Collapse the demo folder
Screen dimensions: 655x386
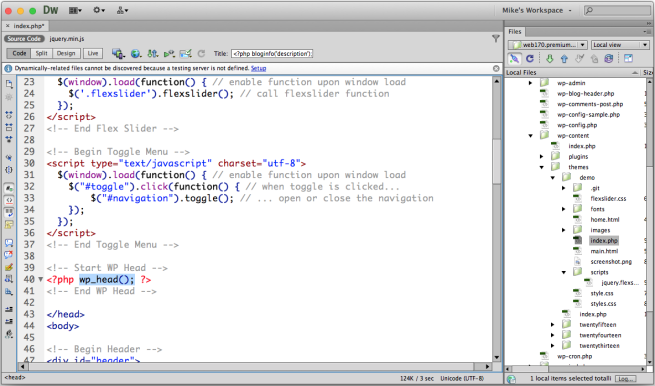point(552,178)
